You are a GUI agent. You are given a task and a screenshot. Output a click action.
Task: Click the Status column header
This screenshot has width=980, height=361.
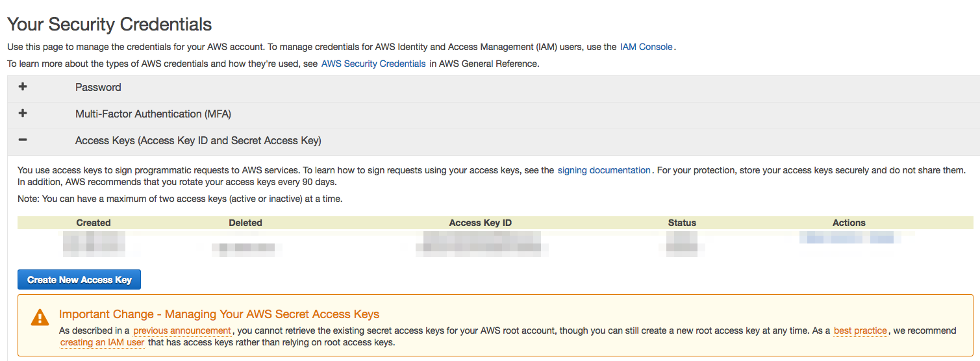coord(682,223)
